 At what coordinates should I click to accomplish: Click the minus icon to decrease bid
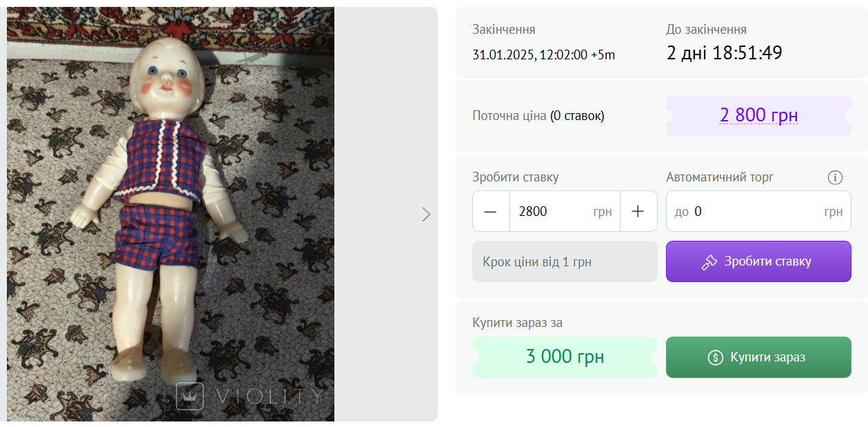(x=491, y=211)
